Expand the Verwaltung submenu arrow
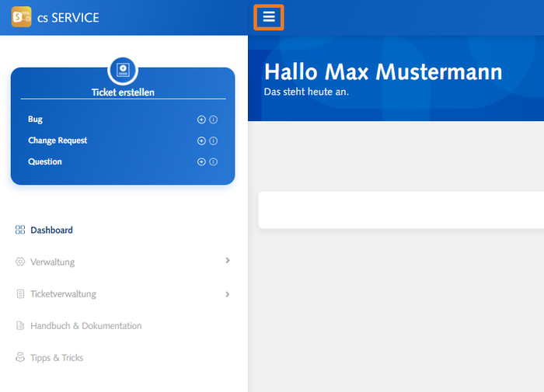This screenshot has height=392, width=544. click(227, 261)
